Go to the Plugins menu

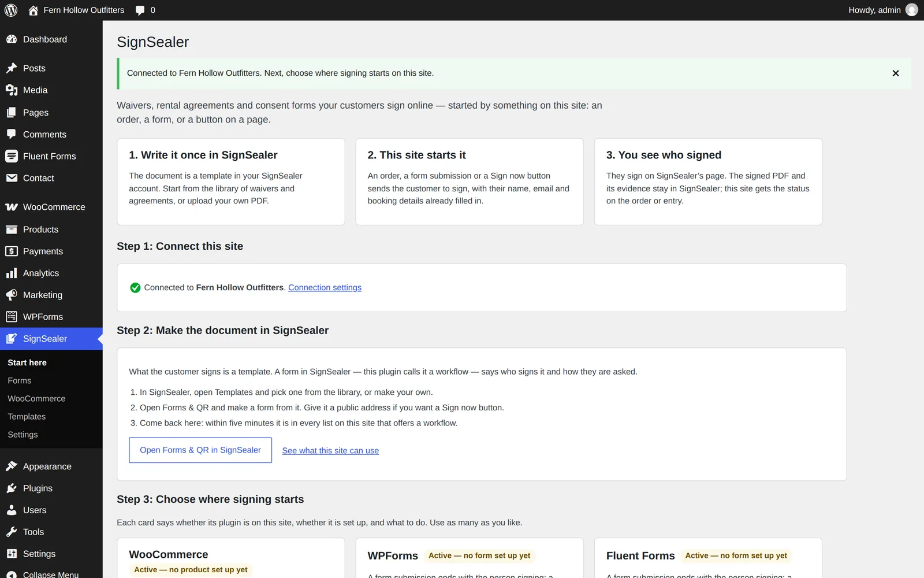pyautogui.click(x=51, y=488)
